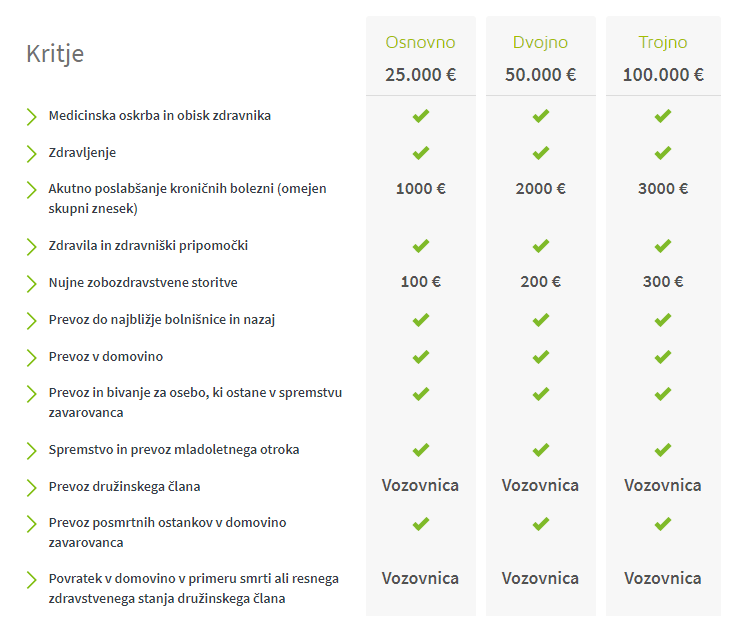Click Prevoz posmrtnih ostankov v domovino text
The height and width of the screenshot is (619, 734).
(x=167, y=532)
